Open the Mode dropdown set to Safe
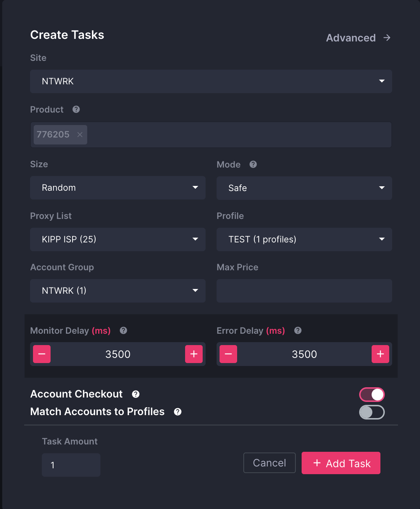The image size is (420, 509). point(304,188)
